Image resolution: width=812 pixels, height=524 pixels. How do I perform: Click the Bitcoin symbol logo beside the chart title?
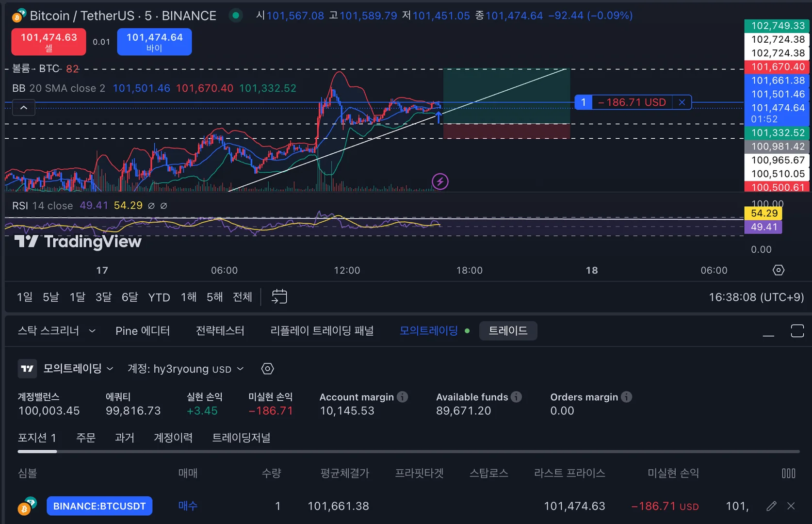19,16
